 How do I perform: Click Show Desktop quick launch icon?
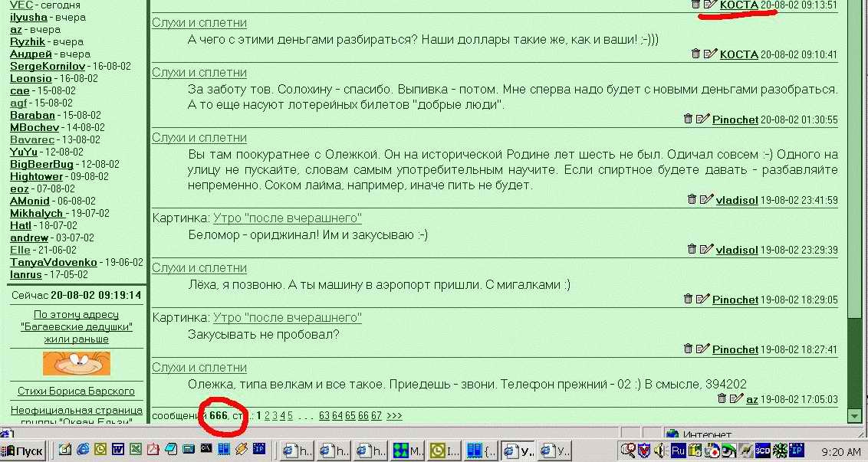tap(64, 450)
